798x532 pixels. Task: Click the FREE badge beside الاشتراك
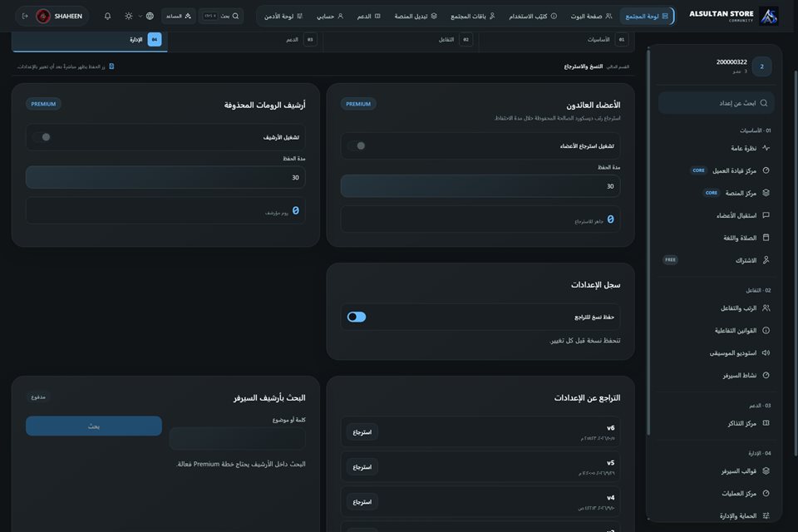tap(670, 260)
